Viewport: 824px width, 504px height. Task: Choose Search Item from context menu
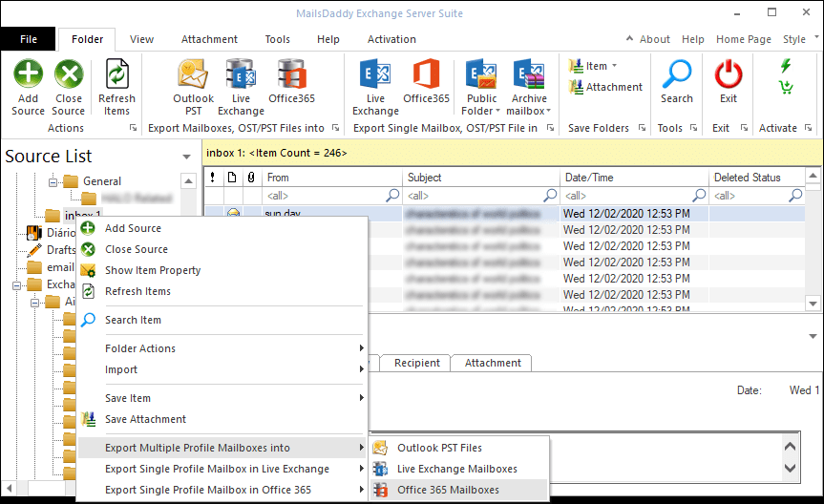222,320
